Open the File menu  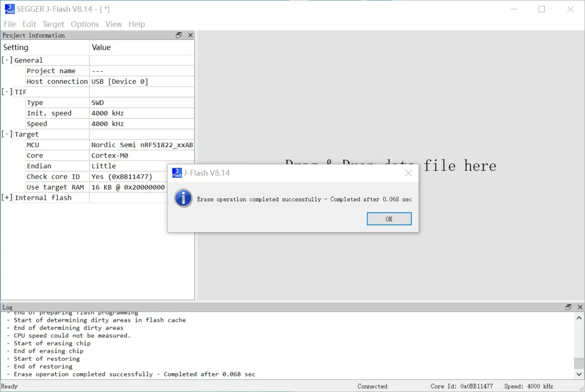pyautogui.click(x=10, y=24)
